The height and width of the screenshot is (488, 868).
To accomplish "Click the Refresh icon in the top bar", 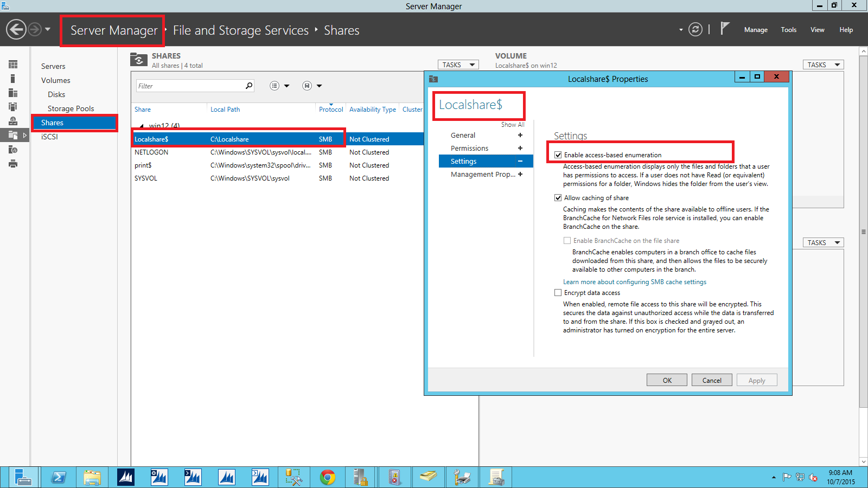I will tap(696, 30).
